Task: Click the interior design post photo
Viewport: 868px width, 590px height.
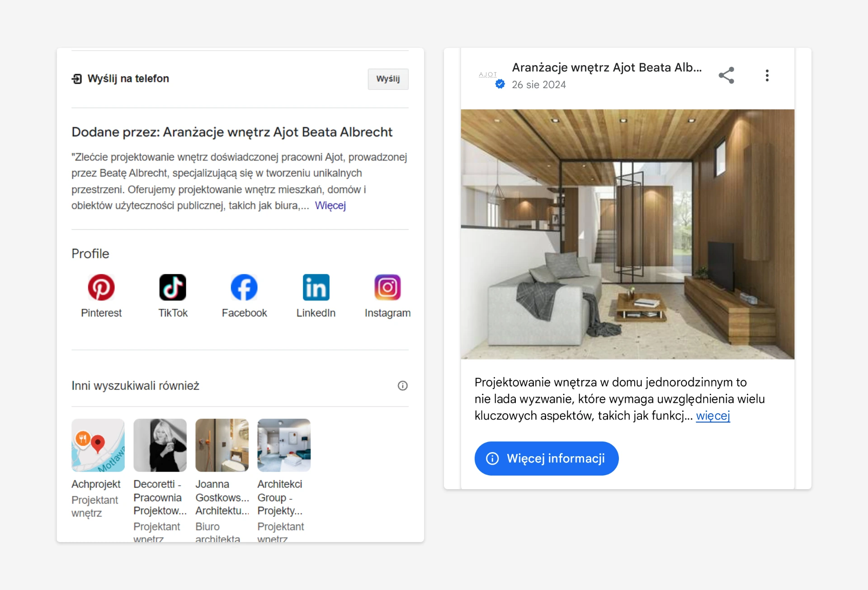Action: click(627, 234)
